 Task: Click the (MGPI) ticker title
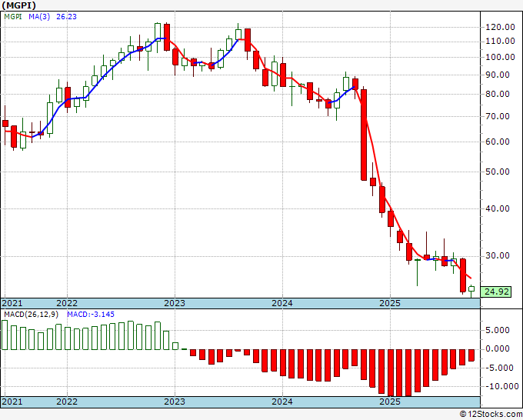coord(19,5)
